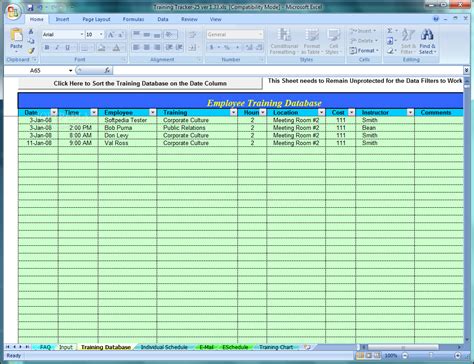Switch to the Page Layout ribbon tab

96,19
